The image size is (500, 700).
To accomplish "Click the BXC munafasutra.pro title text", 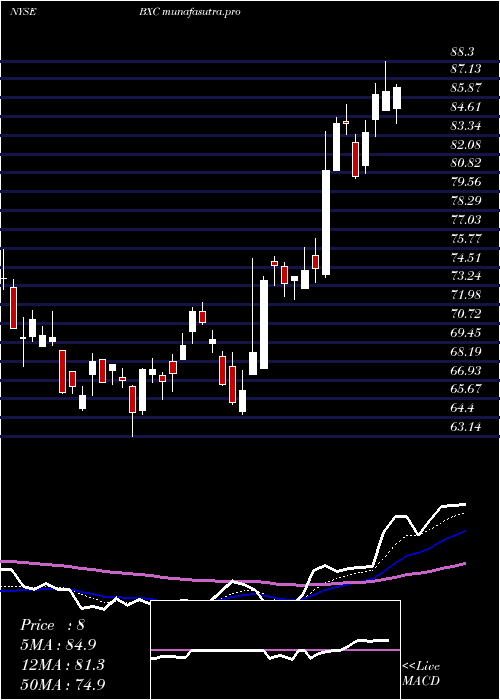I will tap(190, 12).
